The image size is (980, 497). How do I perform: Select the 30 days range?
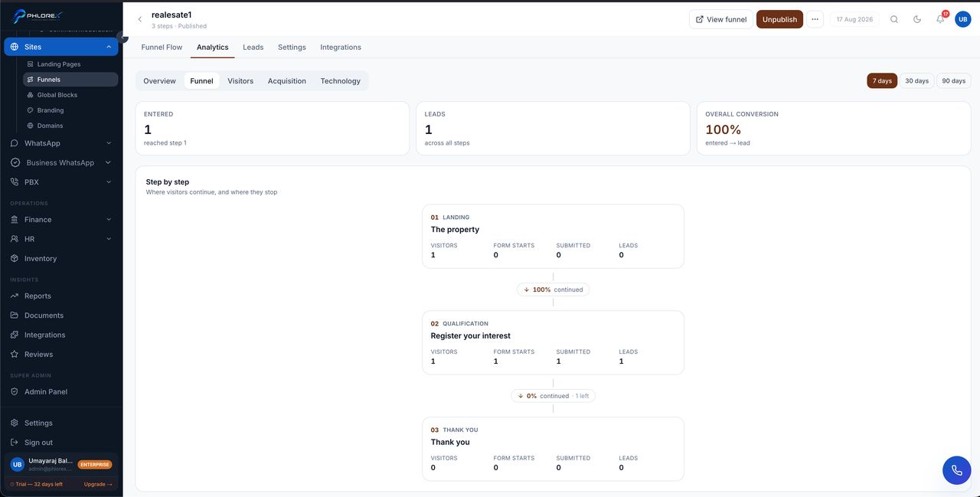coord(916,81)
